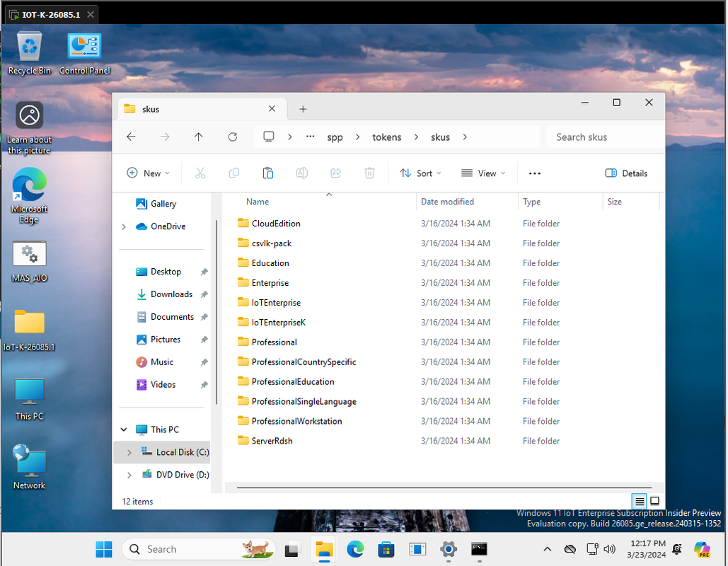Open Windows Start menu
This screenshot has height=566, width=728.
click(x=104, y=549)
